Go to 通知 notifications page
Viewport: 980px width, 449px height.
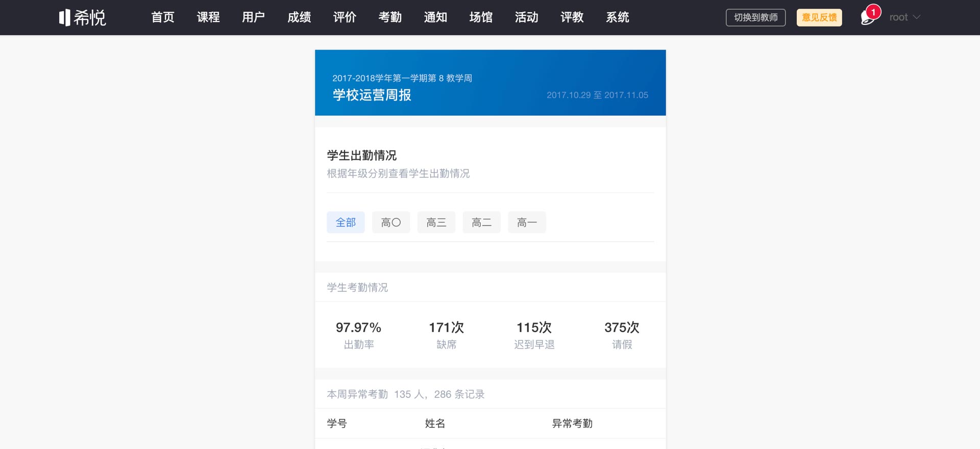pos(435,17)
